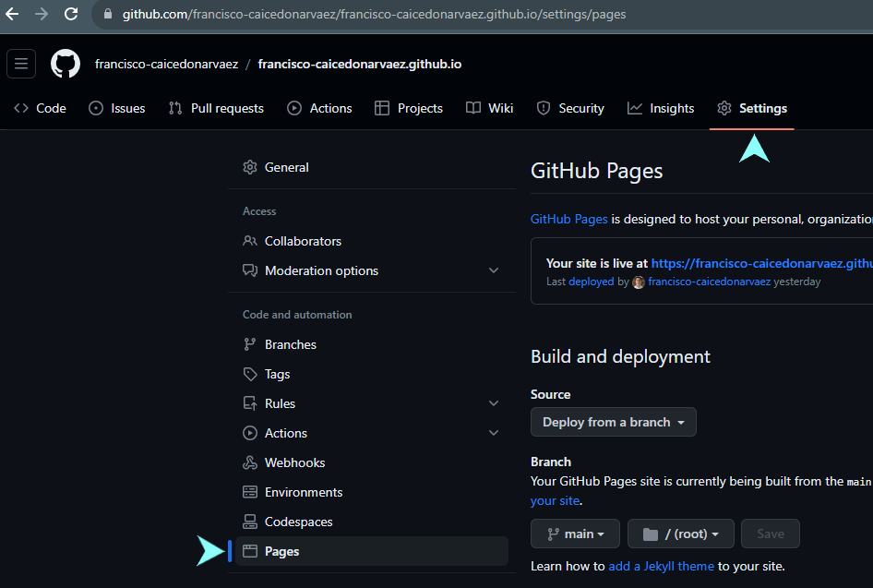Click the Tags label icon
This screenshot has height=588, width=873.
pos(250,374)
